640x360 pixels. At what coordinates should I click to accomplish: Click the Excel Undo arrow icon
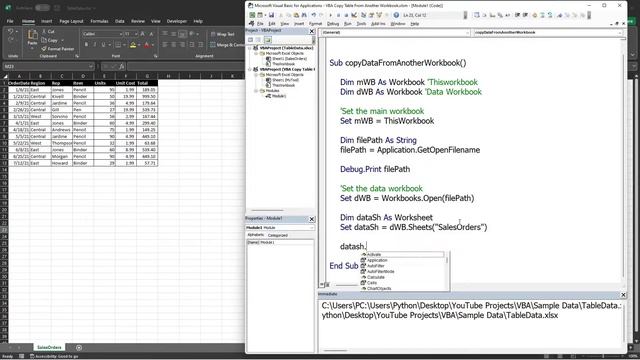11,31
